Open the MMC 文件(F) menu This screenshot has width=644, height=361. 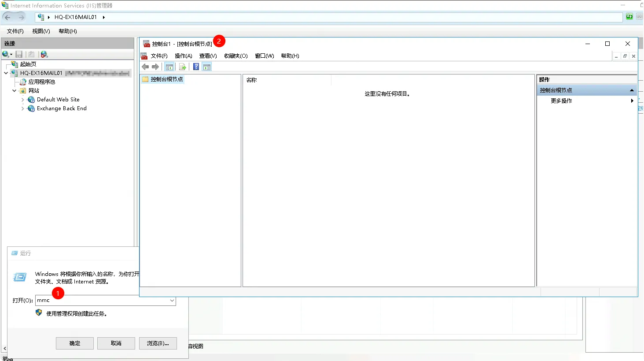(159, 56)
